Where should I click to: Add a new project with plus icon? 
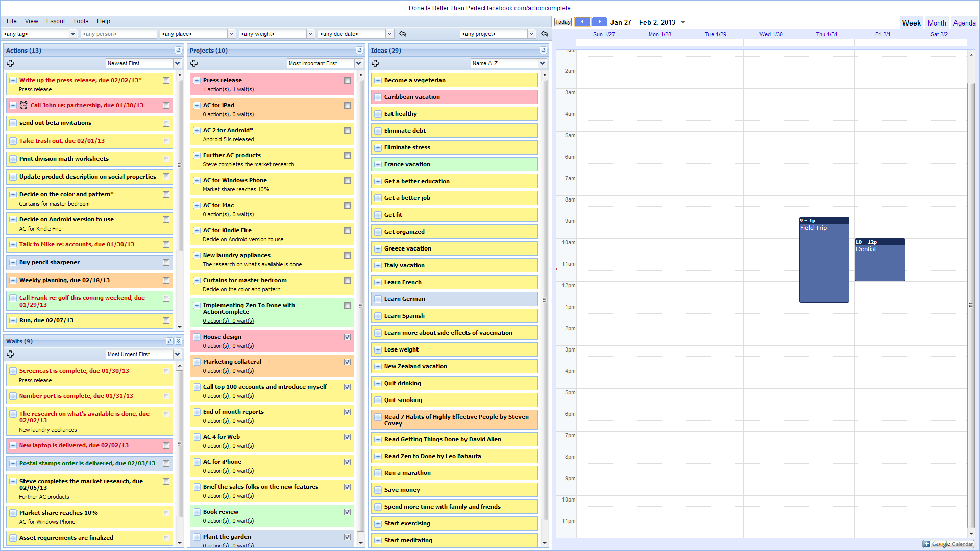pyautogui.click(x=194, y=63)
